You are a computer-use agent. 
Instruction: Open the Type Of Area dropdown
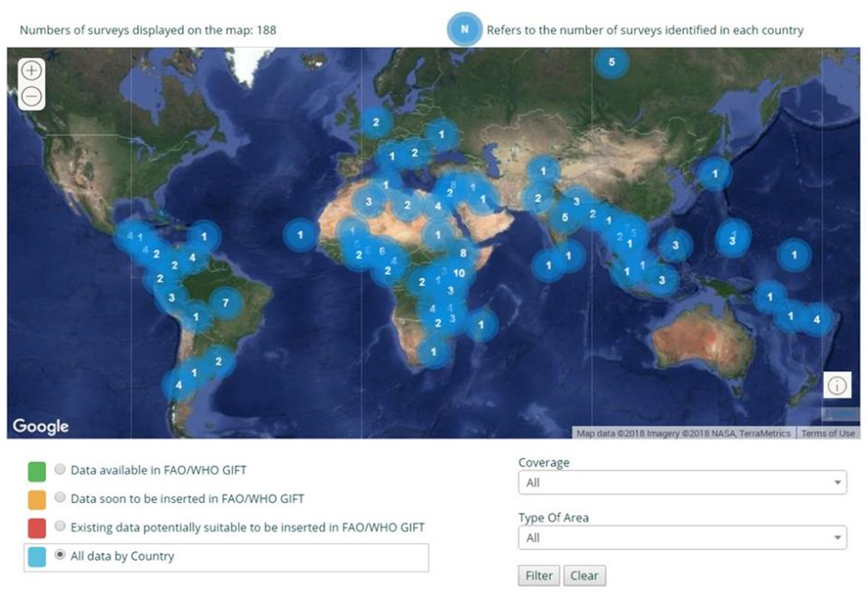(682, 538)
